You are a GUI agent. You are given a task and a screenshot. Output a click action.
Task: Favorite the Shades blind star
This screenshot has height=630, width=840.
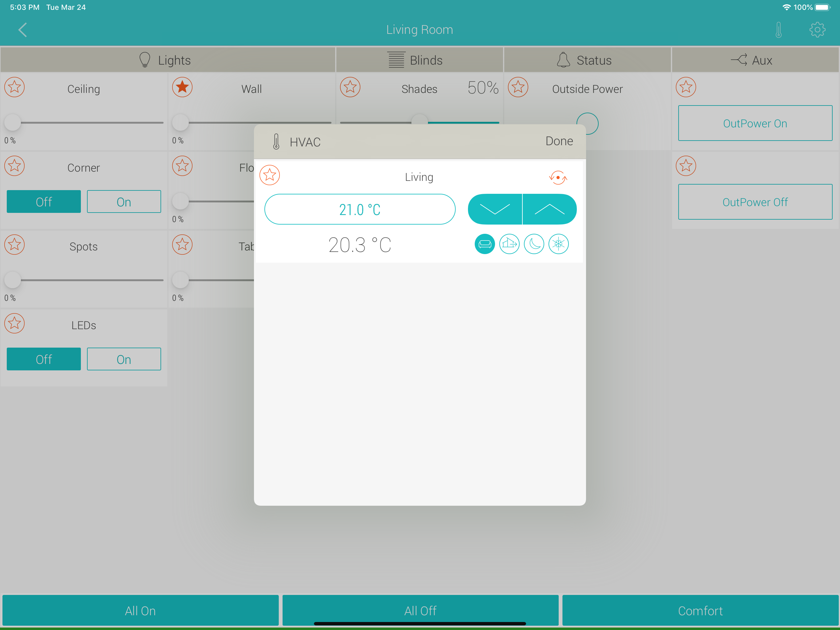coord(350,87)
